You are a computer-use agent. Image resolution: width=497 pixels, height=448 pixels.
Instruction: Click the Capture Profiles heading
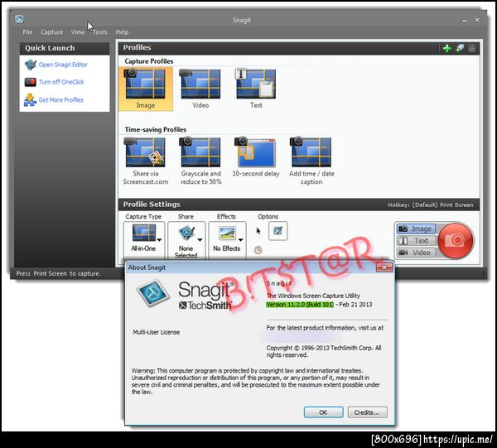coord(148,61)
